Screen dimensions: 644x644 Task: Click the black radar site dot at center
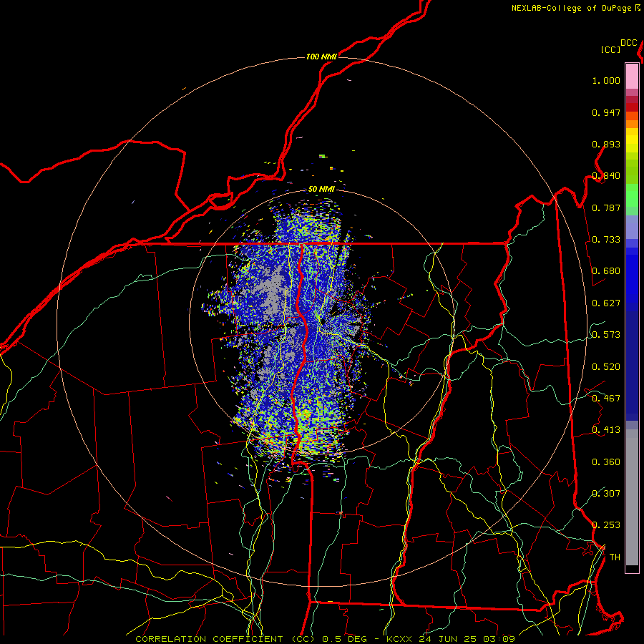[323, 321]
